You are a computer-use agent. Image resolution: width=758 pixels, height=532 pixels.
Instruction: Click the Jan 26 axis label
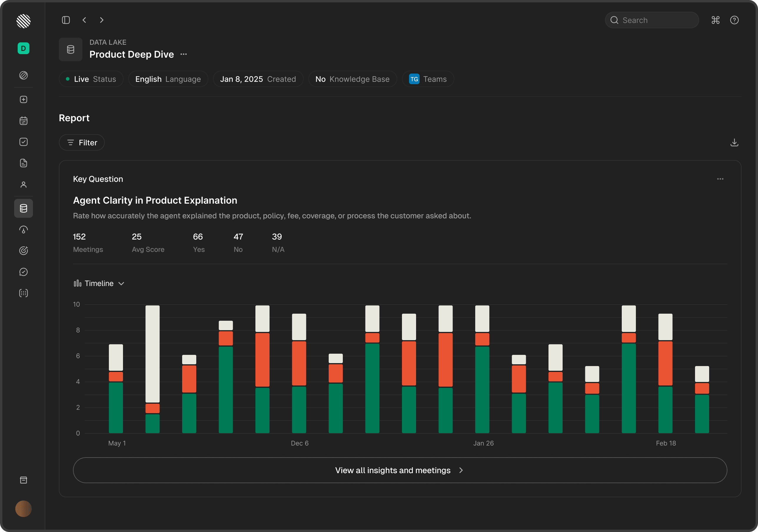tap(483, 443)
